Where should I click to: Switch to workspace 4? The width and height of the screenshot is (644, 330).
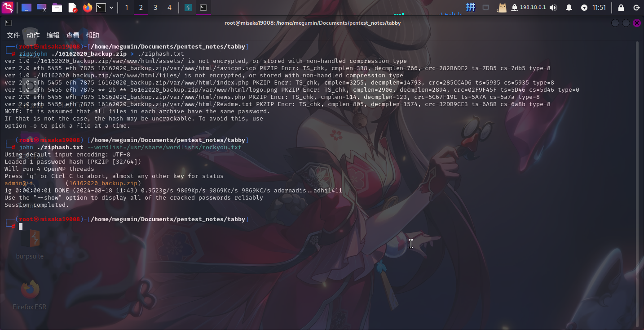[169, 8]
